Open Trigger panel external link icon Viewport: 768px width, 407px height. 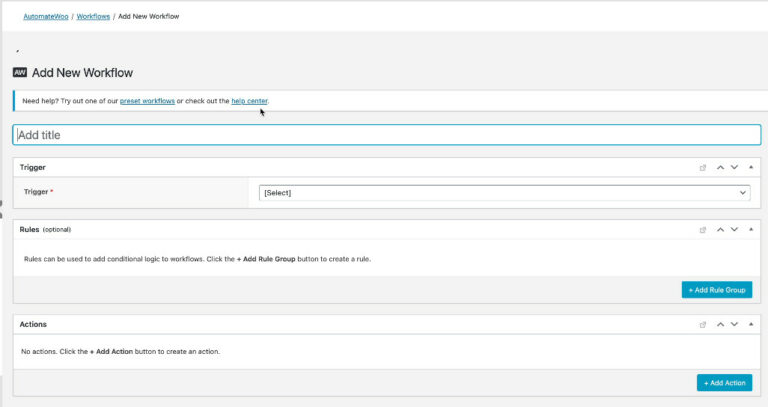tap(703, 167)
